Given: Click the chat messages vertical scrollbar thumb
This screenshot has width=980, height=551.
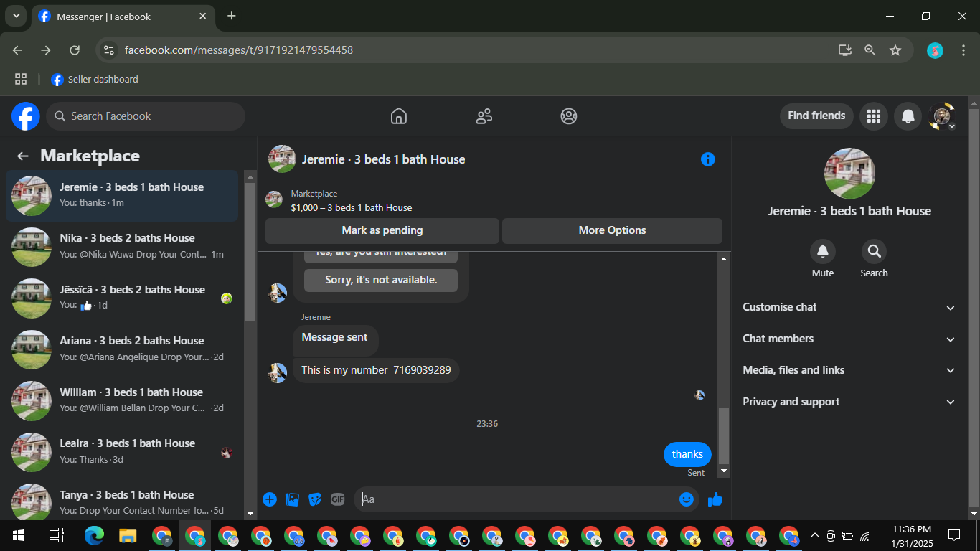Looking at the screenshot, I should 724,436.
